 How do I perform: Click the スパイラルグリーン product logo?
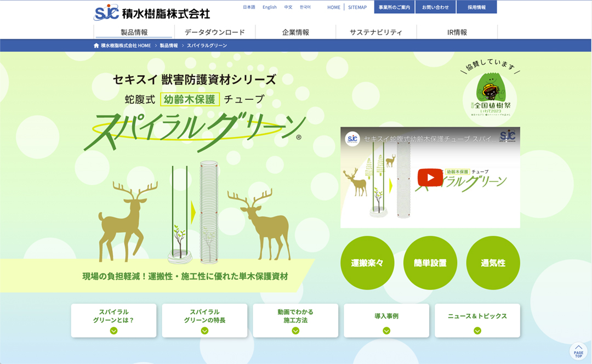pos(195,132)
